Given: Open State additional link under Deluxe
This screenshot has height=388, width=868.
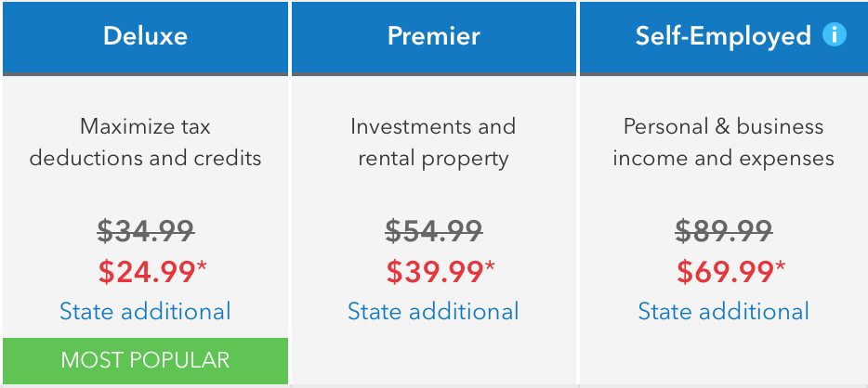Looking at the screenshot, I should click(145, 311).
